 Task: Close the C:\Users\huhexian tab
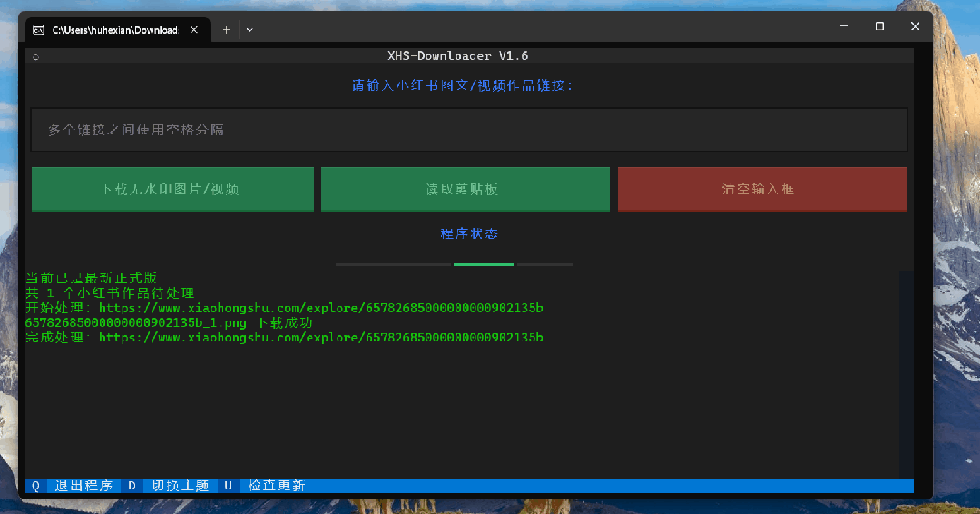click(x=194, y=29)
